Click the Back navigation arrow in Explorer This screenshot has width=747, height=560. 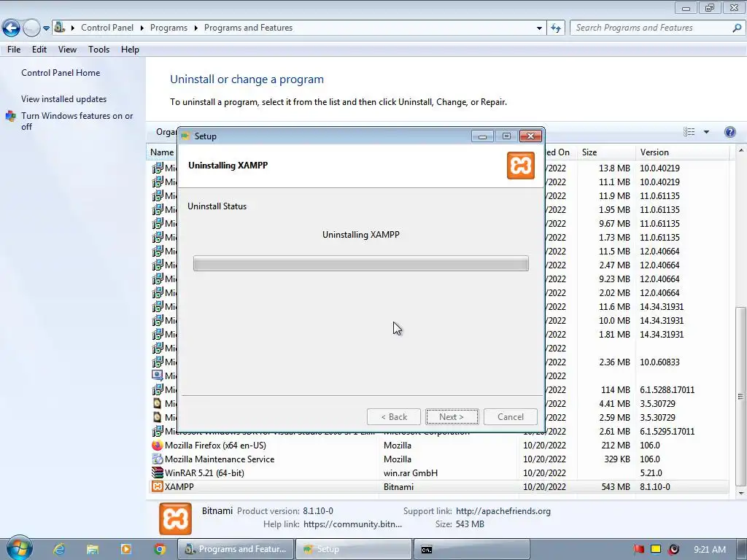click(x=11, y=28)
